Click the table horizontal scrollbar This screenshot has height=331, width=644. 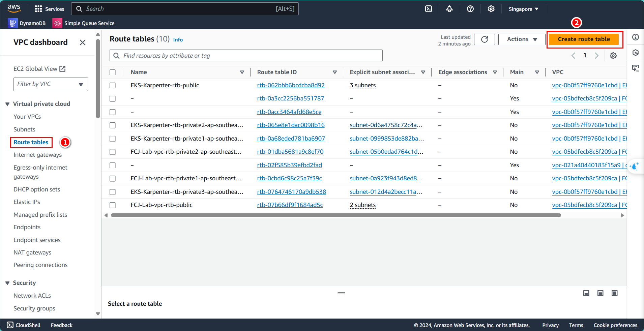pyautogui.click(x=336, y=215)
